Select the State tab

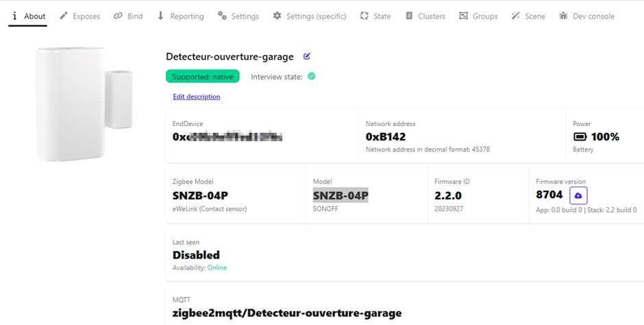coord(375,16)
